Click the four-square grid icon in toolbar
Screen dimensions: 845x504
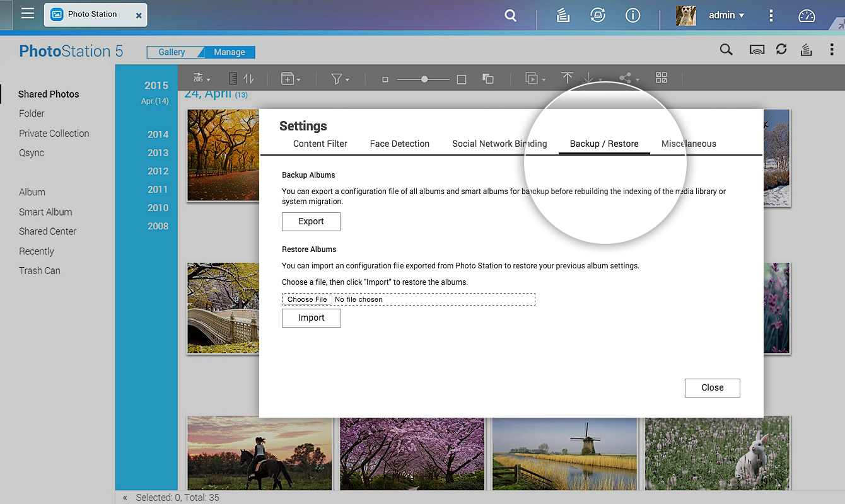click(661, 77)
